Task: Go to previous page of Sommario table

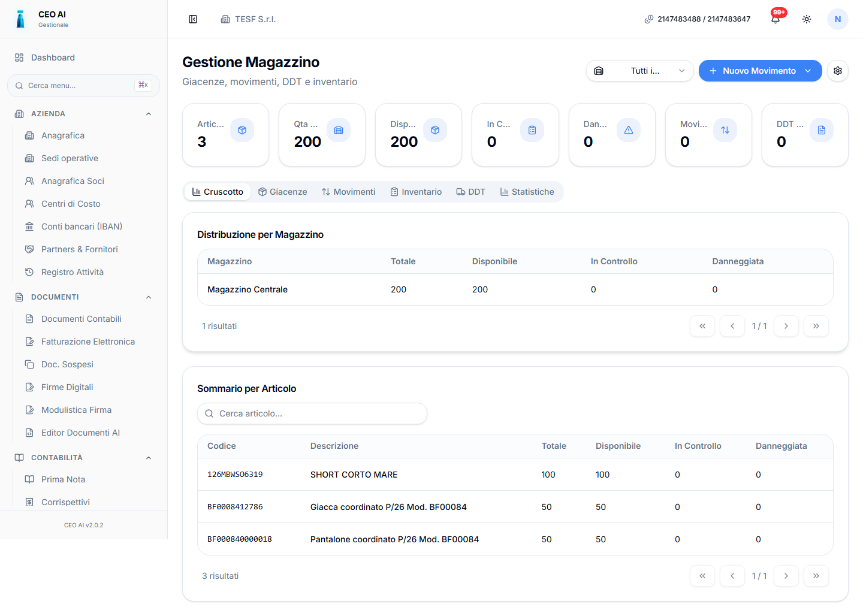Action: pos(732,576)
